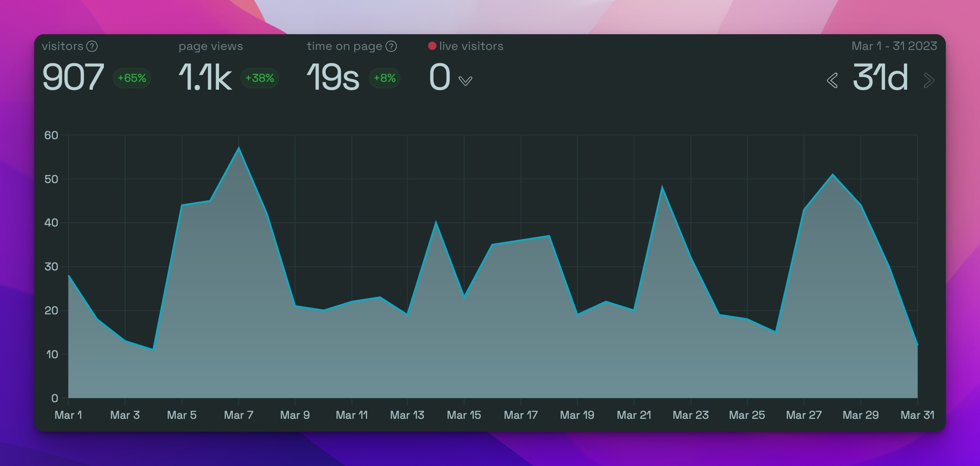Open the 31d period selector

pyautogui.click(x=880, y=78)
